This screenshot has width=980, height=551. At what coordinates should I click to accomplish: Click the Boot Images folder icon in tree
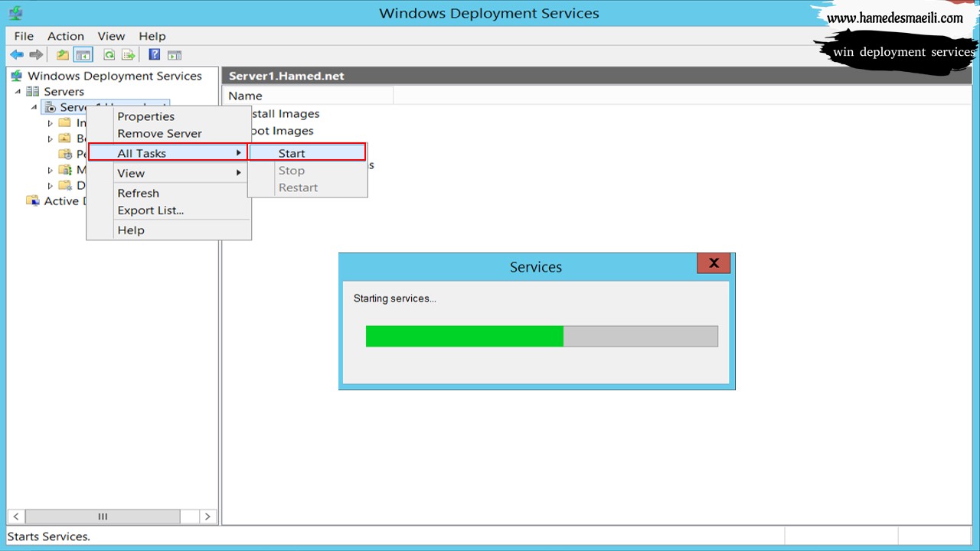tap(65, 139)
